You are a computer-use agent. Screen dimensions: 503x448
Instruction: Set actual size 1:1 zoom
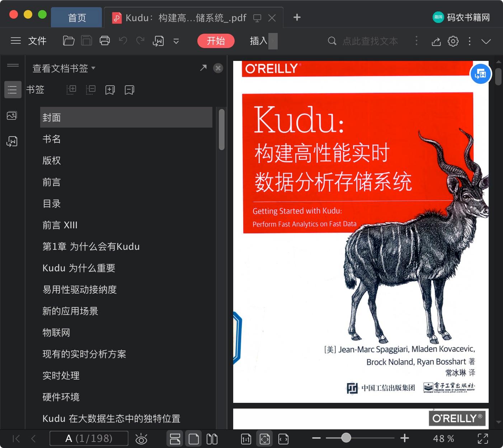pos(246,439)
